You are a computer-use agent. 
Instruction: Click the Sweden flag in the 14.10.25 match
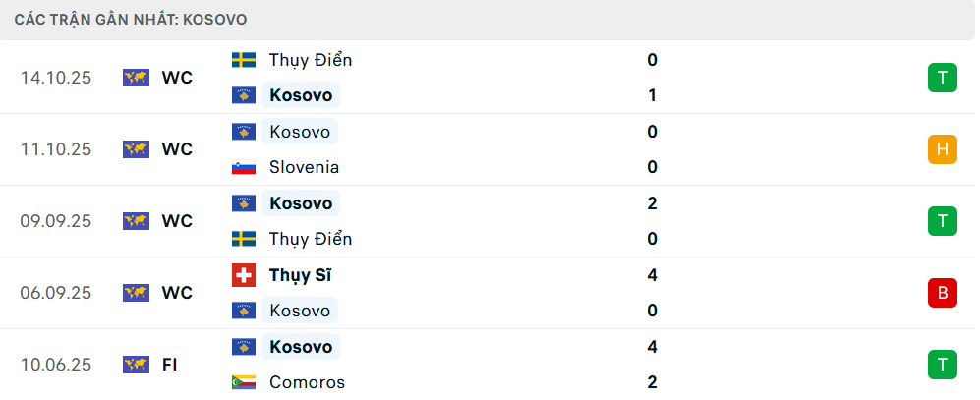pos(243,60)
